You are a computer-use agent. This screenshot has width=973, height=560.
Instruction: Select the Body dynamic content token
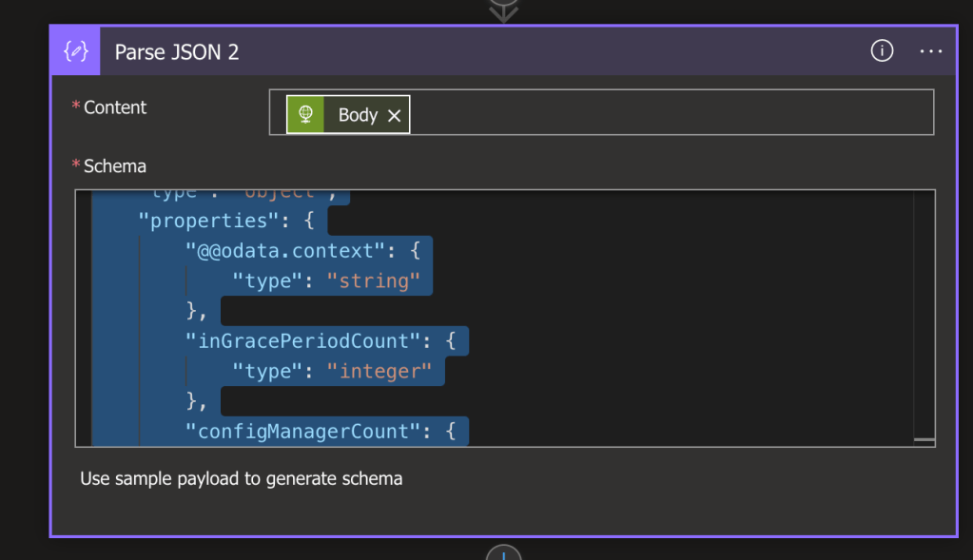358,115
